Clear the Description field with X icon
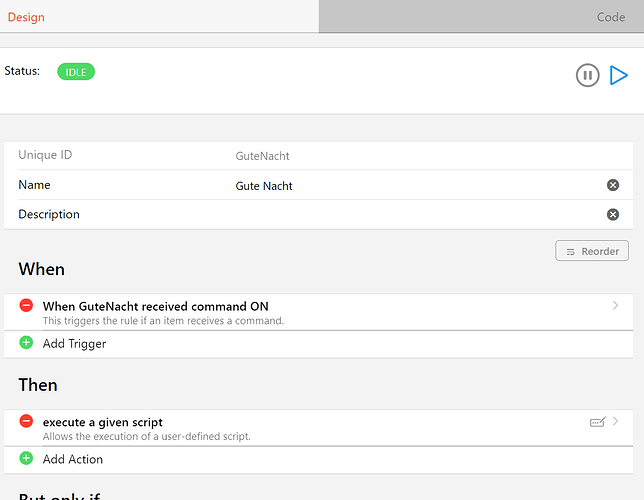 click(x=613, y=214)
